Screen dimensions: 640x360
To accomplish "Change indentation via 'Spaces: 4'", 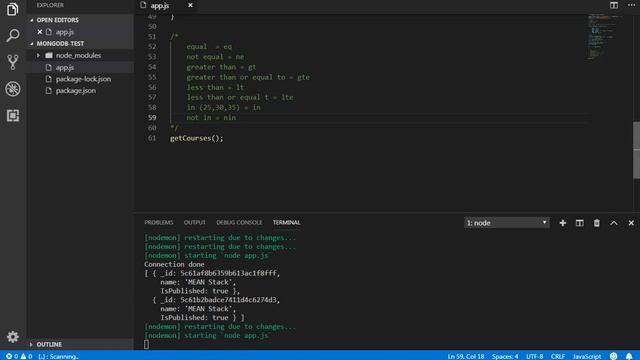I will [x=505, y=356].
